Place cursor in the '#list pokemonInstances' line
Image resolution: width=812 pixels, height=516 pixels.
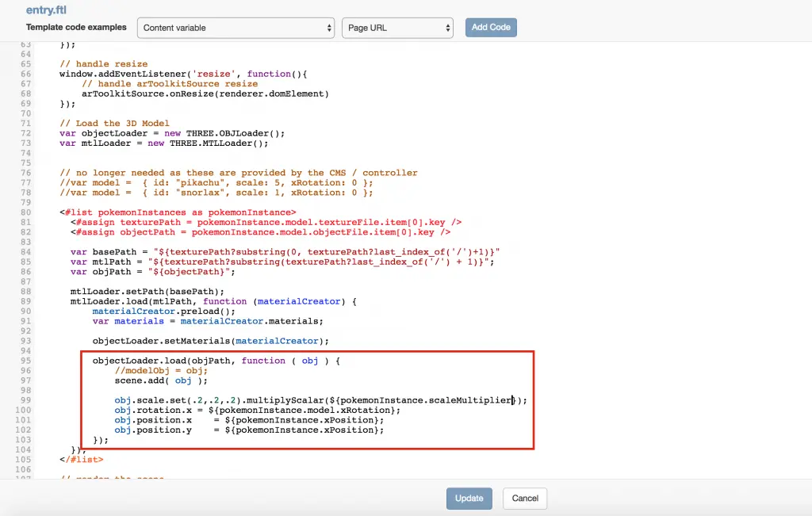(x=178, y=212)
